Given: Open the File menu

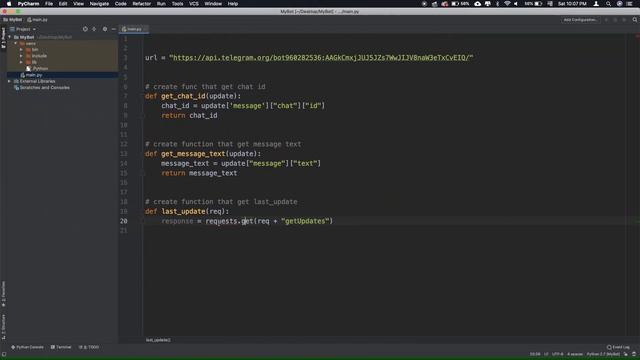Looking at the screenshot, I should 49,4.
